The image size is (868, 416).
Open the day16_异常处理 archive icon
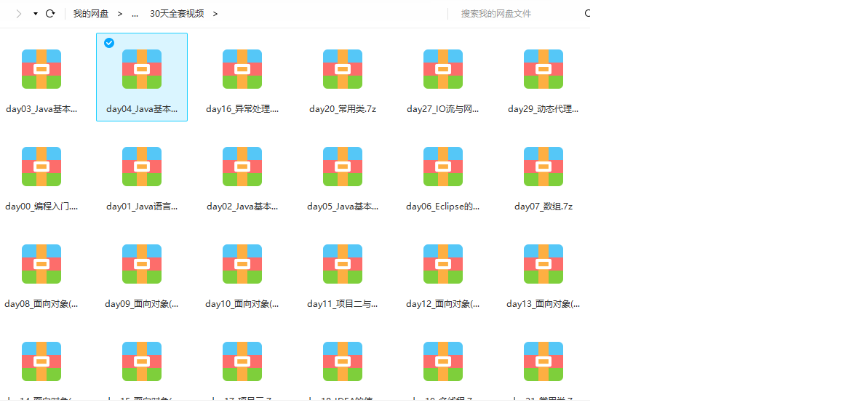coord(242,69)
